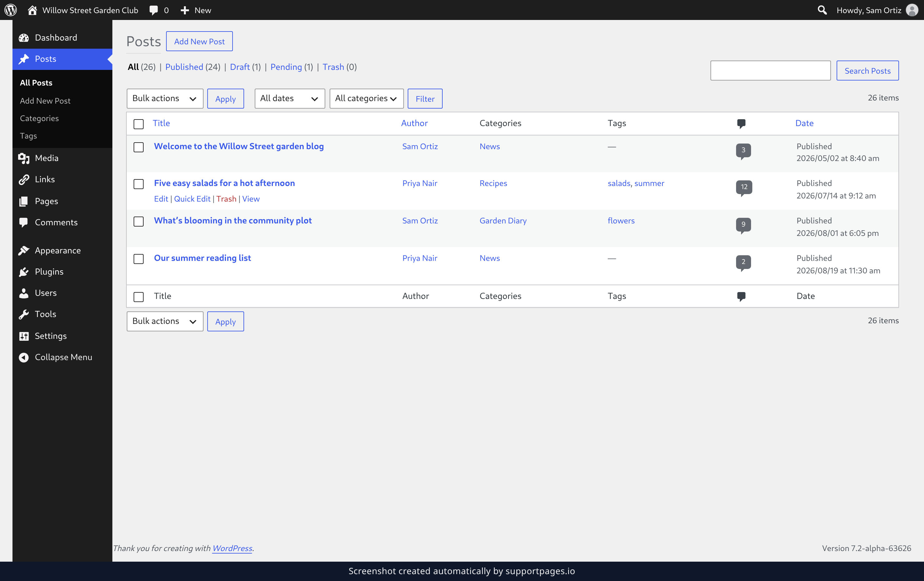Screen dimensions: 924x581
Task: Click the Dashboard gauge icon
Action: (24, 37)
